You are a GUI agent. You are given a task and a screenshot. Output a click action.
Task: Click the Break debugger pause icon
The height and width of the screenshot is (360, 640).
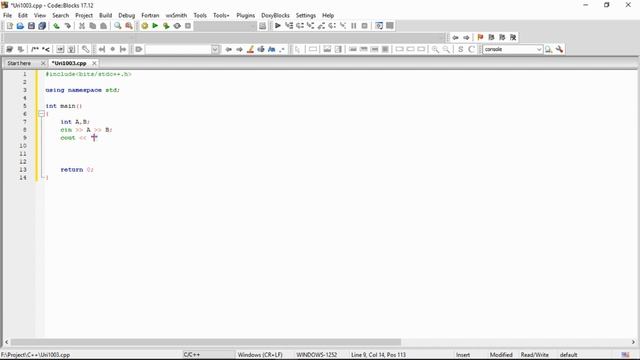(x=353, y=26)
